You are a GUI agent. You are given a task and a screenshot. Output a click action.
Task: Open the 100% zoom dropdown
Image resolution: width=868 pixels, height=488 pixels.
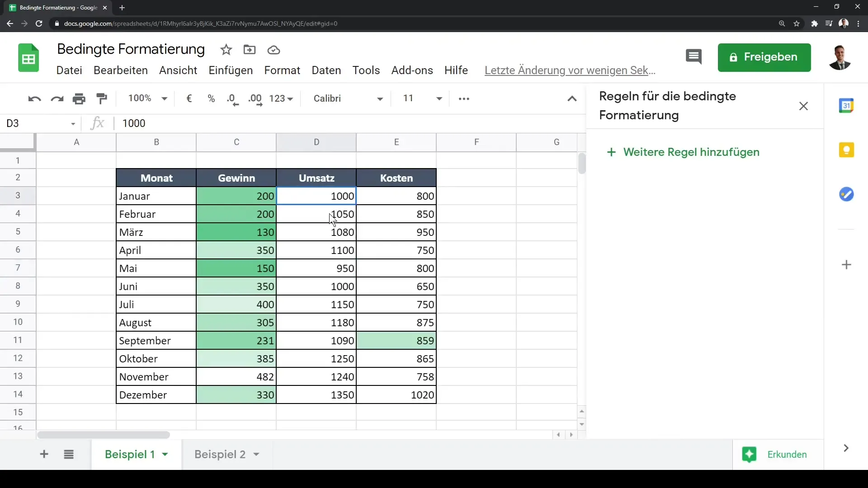148,99
